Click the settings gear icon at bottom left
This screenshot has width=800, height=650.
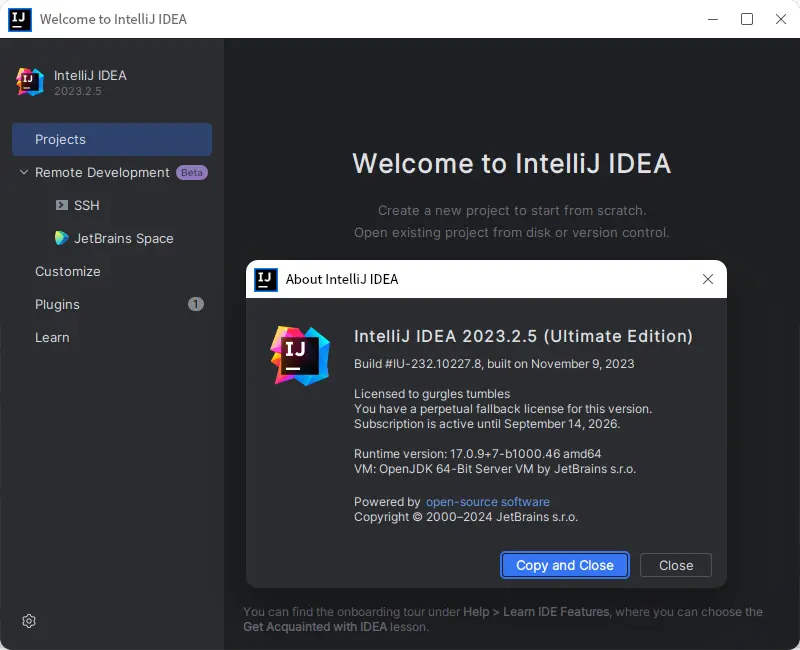[x=29, y=621]
